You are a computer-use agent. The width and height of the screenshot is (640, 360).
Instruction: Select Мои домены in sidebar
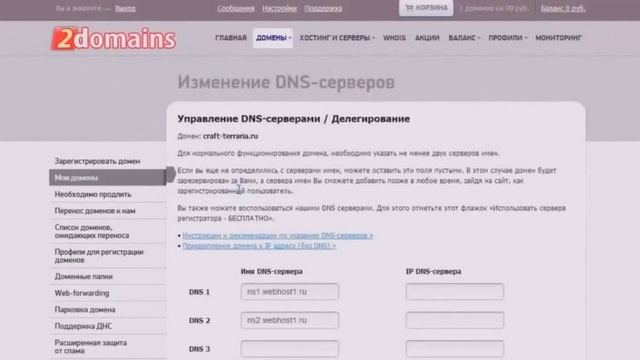(x=108, y=178)
